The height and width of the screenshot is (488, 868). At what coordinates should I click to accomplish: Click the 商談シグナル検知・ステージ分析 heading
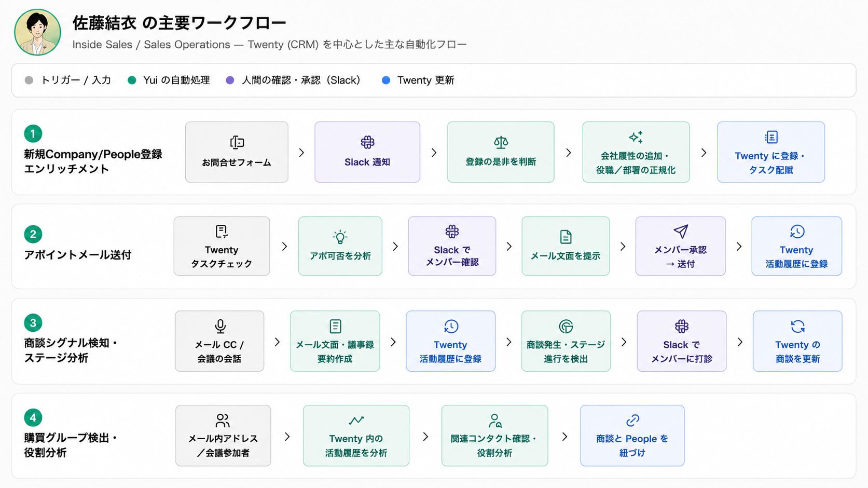coord(71,350)
